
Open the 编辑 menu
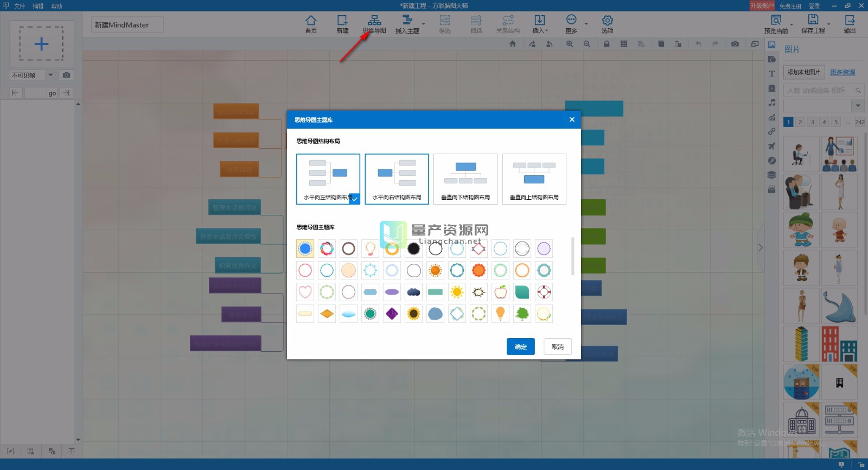click(x=38, y=6)
